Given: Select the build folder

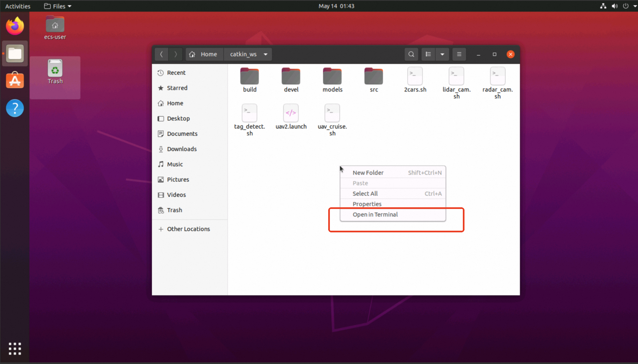Looking at the screenshot, I should pos(250,80).
